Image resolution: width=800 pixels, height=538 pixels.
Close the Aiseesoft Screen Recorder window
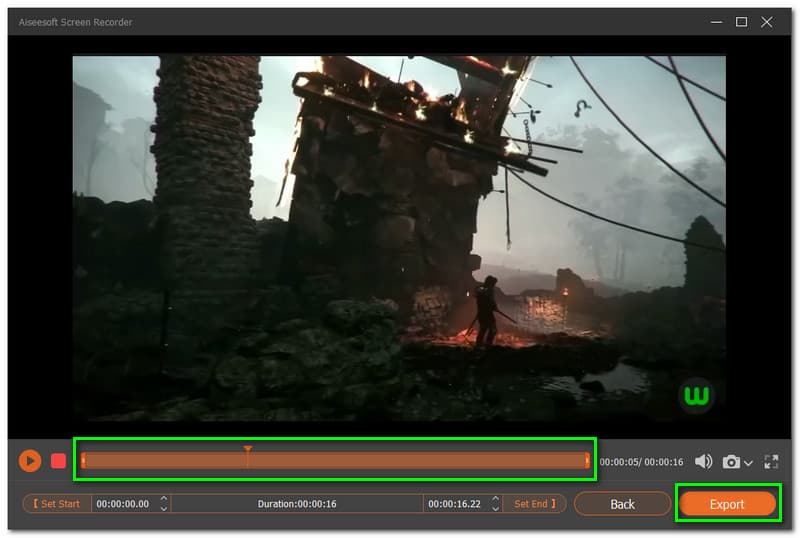[x=766, y=22]
